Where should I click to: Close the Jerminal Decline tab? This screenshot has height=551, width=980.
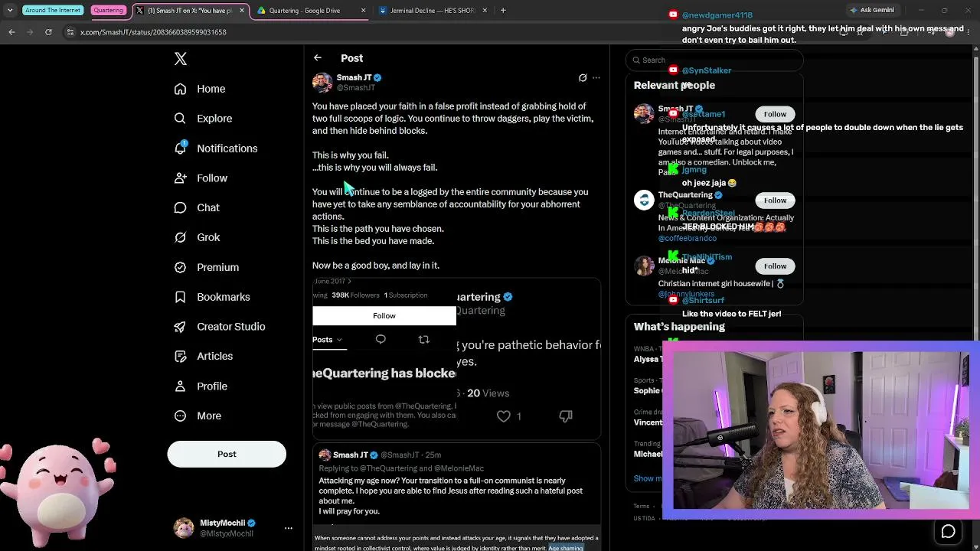click(x=485, y=11)
